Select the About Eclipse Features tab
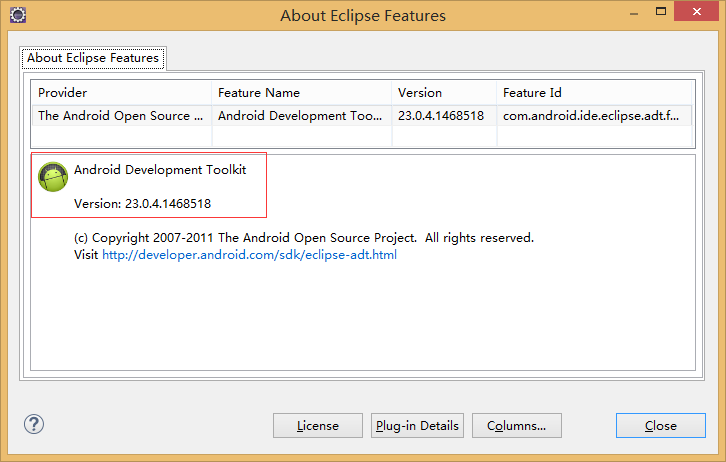This screenshot has width=726, height=462. tap(93, 58)
